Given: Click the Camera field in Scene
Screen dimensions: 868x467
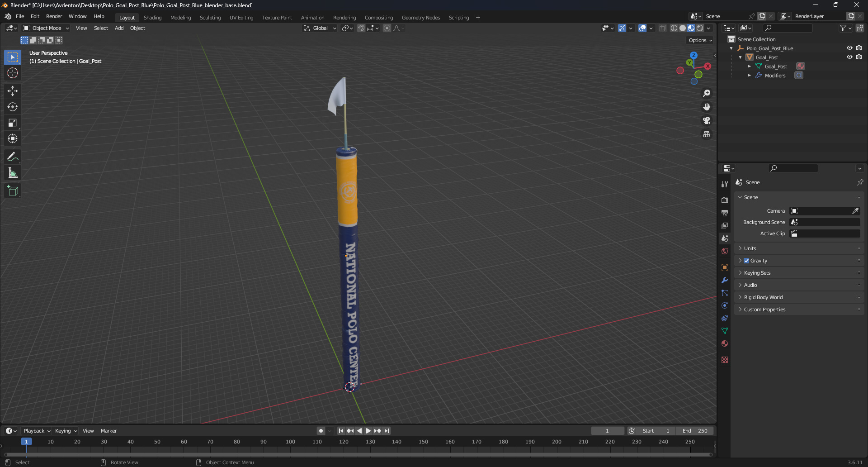Looking at the screenshot, I should (825, 211).
